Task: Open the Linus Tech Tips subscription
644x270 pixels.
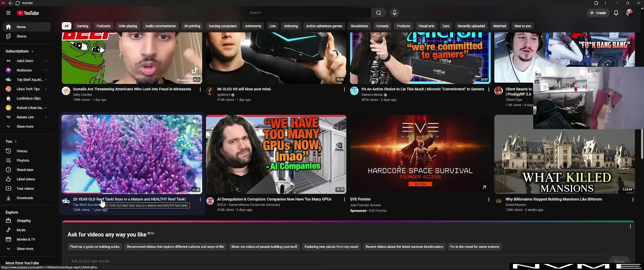Action: (27, 89)
